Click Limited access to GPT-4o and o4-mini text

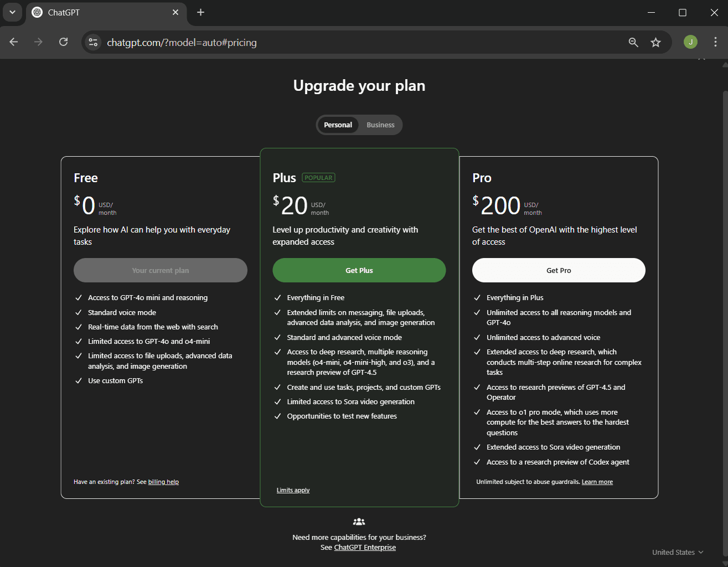[149, 341]
